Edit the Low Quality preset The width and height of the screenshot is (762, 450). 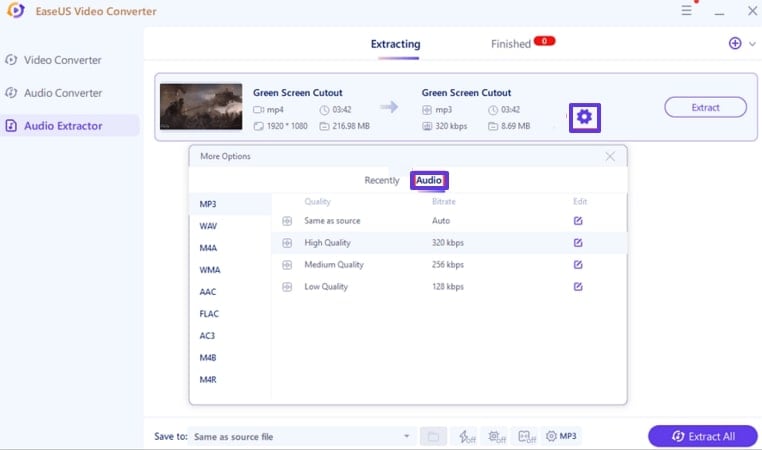(x=578, y=286)
